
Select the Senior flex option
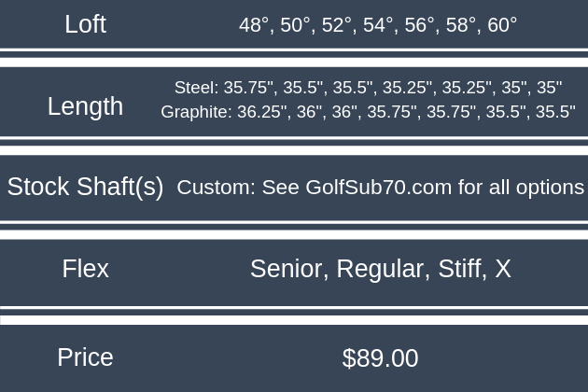pyautogui.click(x=288, y=270)
